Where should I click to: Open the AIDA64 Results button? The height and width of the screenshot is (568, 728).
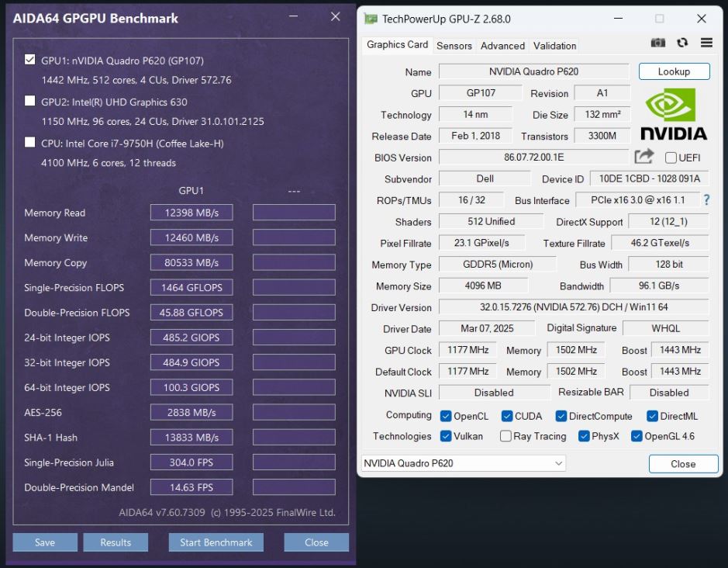click(x=116, y=542)
